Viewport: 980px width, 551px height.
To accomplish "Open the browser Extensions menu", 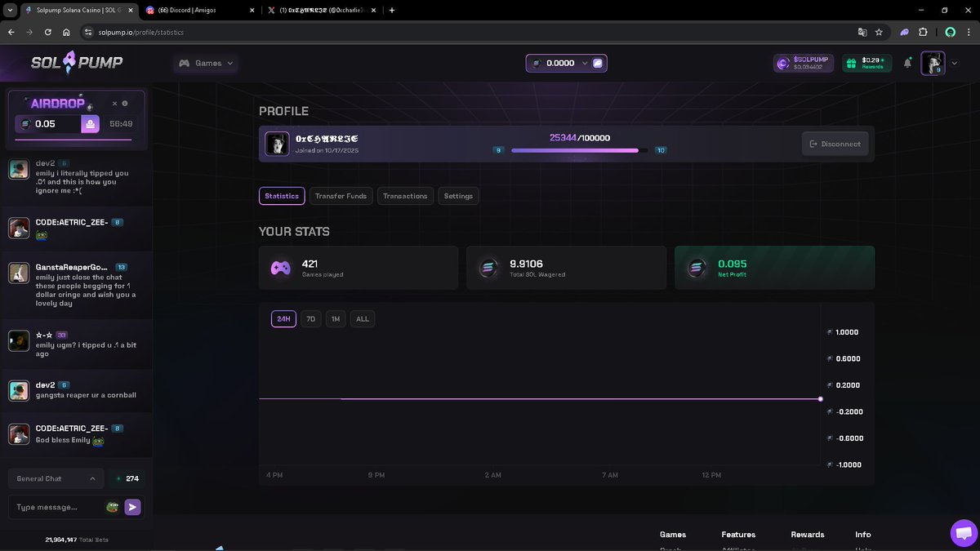I will [923, 32].
